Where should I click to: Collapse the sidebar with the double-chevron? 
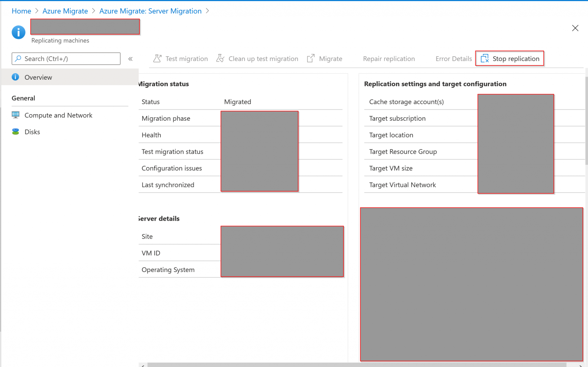(130, 59)
